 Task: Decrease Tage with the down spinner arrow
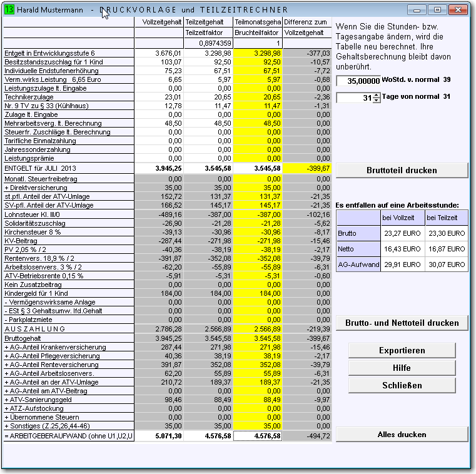tap(377, 101)
